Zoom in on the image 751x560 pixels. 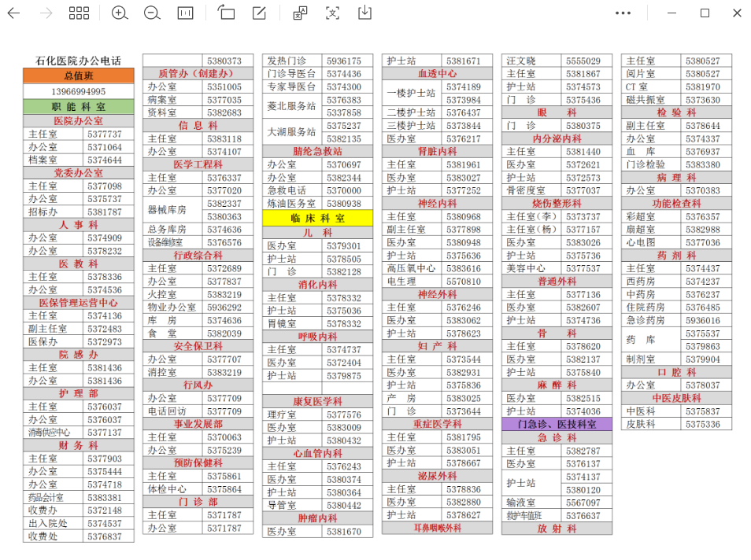point(120,13)
